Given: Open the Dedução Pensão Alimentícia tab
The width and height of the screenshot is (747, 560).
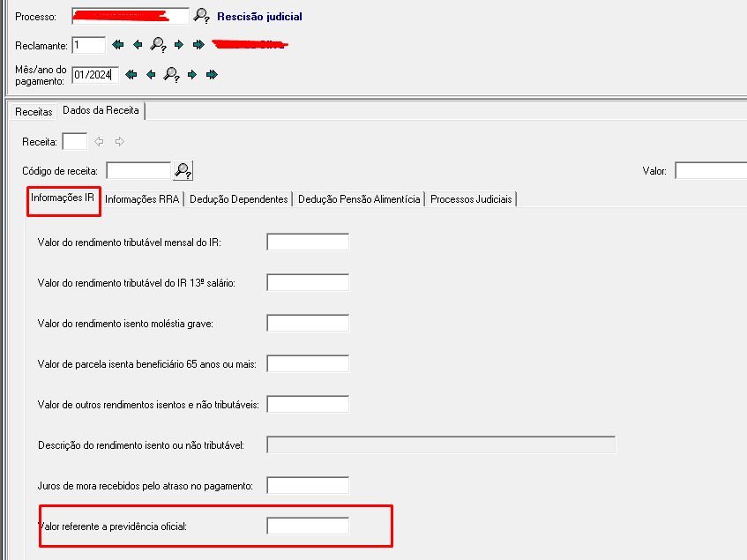Looking at the screenshot, I should click(359, 199).
